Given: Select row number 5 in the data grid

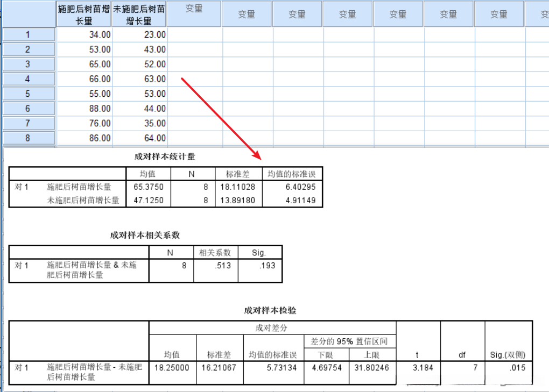Looking at the screenshot, I should point(28,93).
